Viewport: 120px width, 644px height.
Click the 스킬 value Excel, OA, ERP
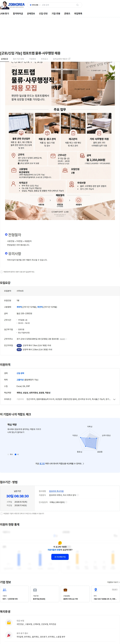(23, 386)
